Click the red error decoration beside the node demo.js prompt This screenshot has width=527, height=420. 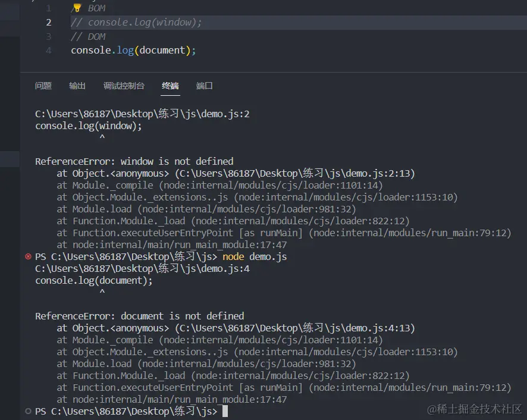click(x=28, y=256)
